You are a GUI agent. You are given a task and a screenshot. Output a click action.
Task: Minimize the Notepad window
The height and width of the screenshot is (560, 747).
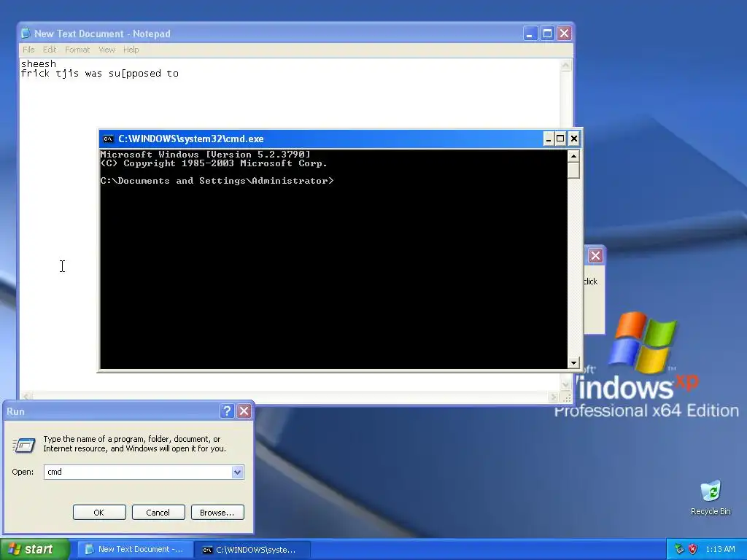(x=530, y=34)
